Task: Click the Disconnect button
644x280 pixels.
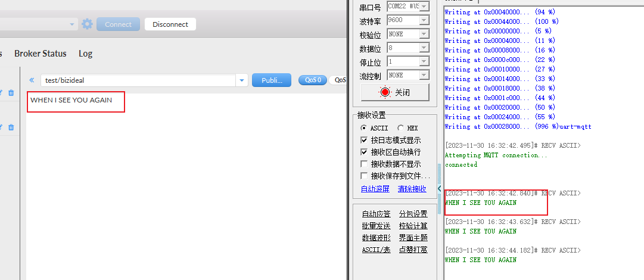Action: click(x=170, y=24)
